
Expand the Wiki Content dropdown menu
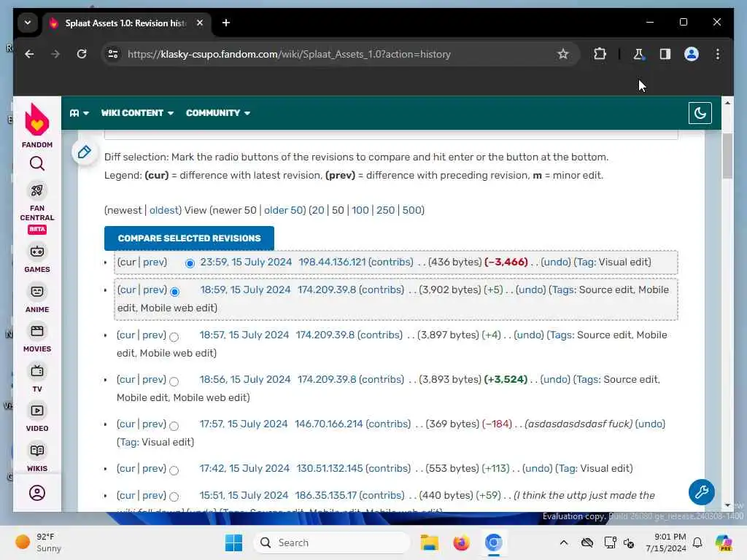(x=137, y=113)
